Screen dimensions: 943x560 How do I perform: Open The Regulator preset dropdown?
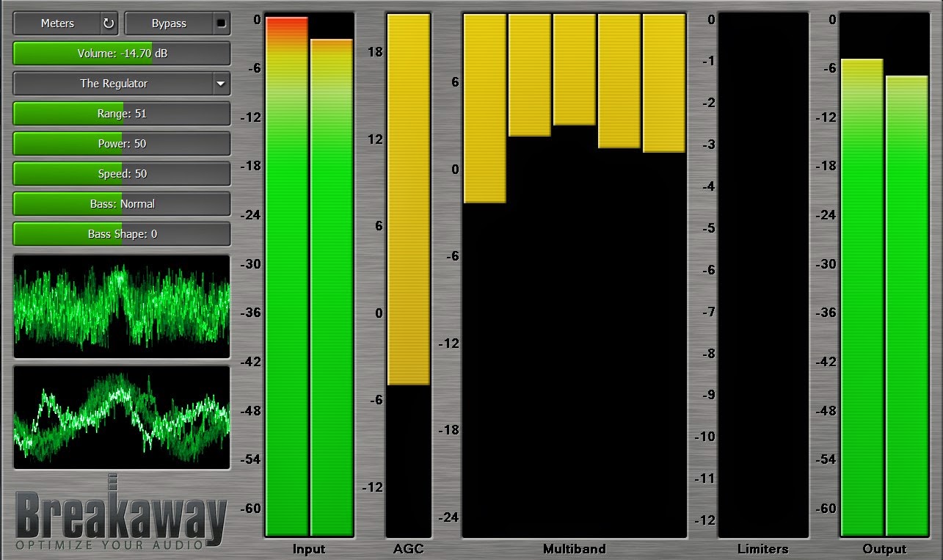coord(122,84)
